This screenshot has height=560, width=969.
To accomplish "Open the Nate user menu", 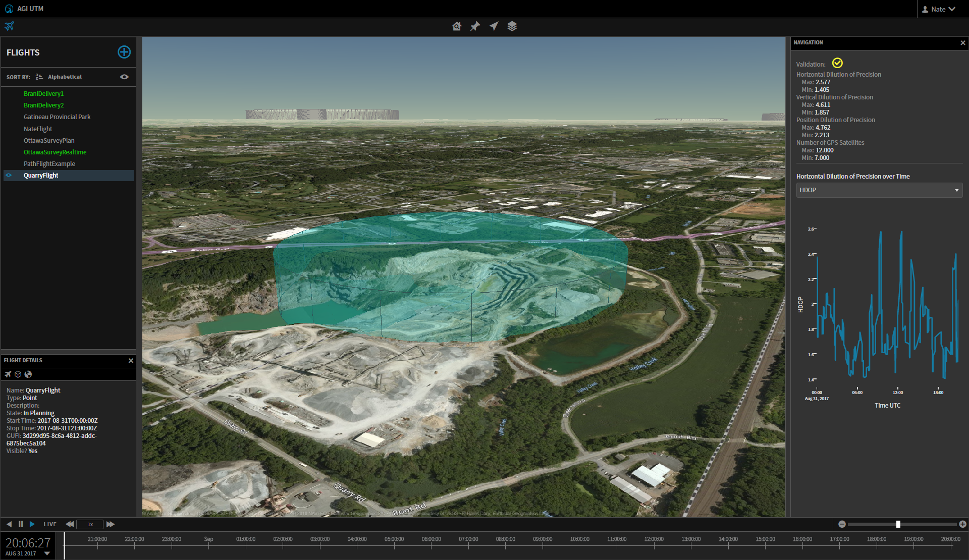I will (938, 9).
